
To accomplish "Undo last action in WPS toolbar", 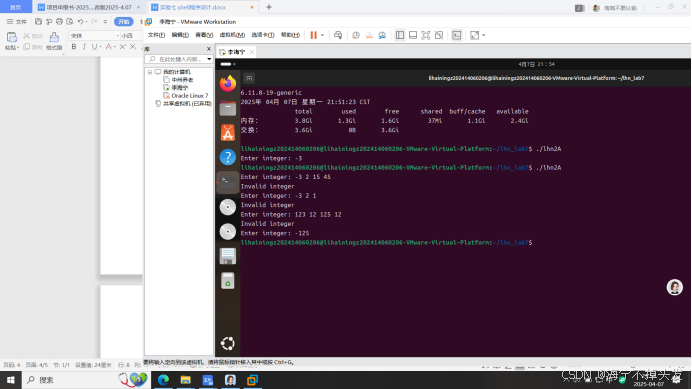I will point(80,21).
